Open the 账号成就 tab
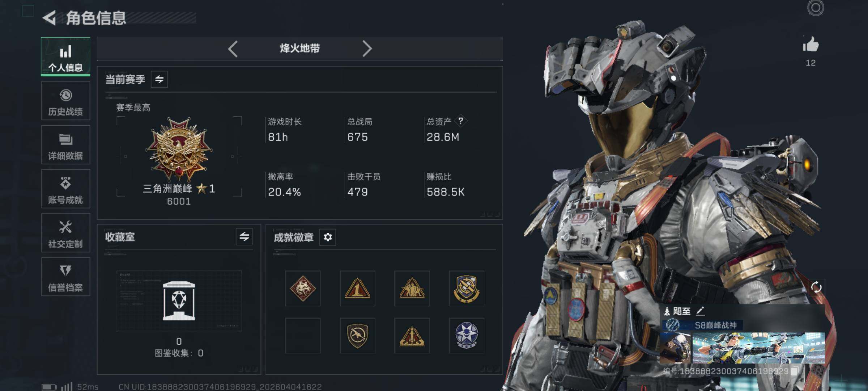This screenshot has height=391, width=868. click(65, 189)
